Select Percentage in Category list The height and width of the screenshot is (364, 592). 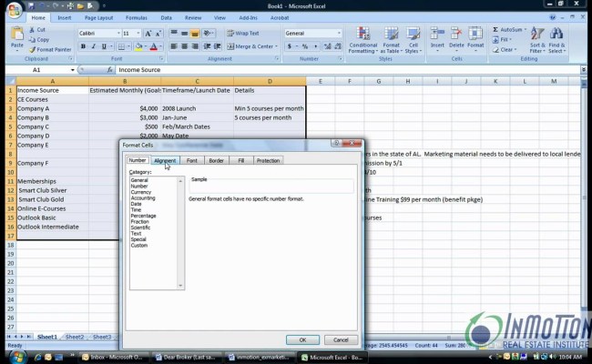(143, 216)
